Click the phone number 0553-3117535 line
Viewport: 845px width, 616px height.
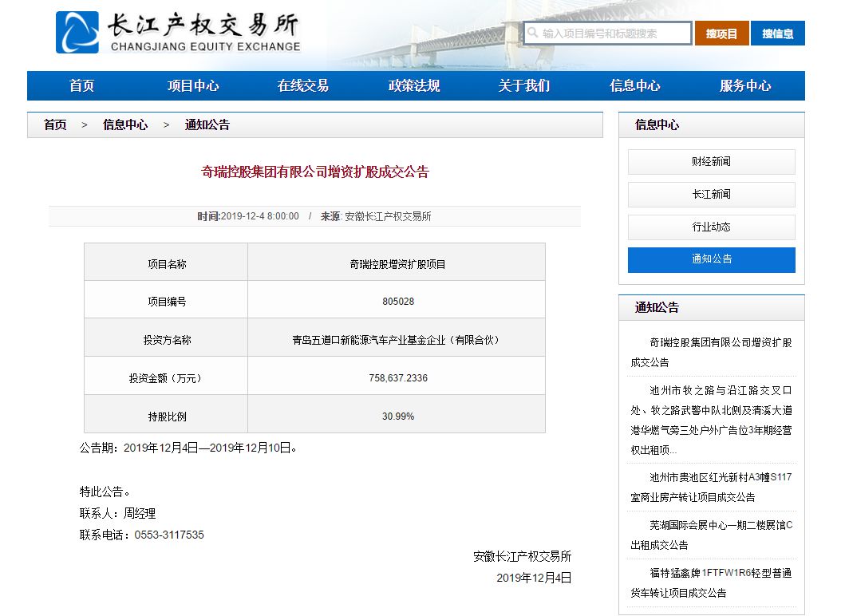pos(142,535)
